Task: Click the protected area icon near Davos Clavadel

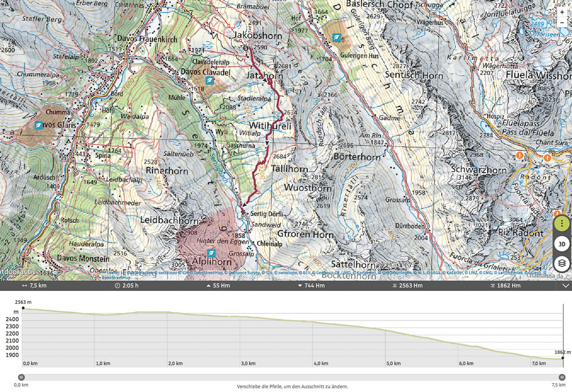Action: (209, 81)
